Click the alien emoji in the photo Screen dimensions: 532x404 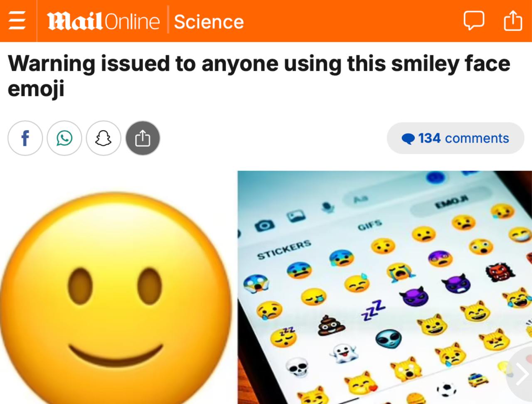[x=388, y=339]
